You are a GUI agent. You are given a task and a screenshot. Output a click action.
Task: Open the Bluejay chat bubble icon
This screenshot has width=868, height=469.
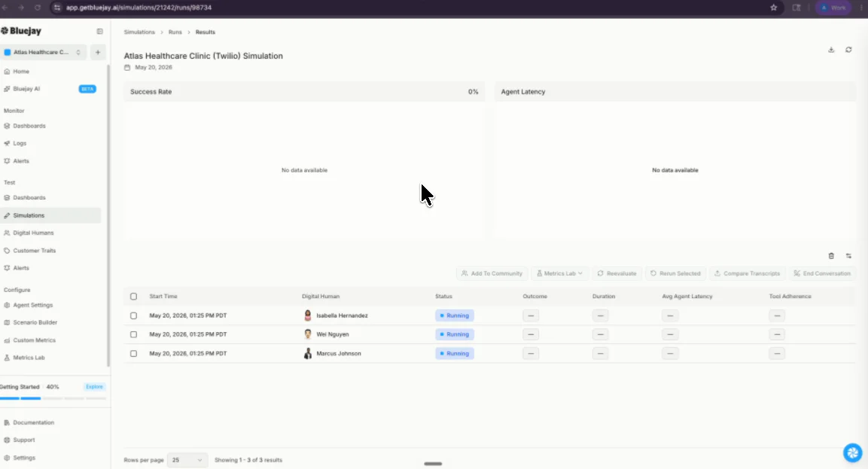coord(852,453)
